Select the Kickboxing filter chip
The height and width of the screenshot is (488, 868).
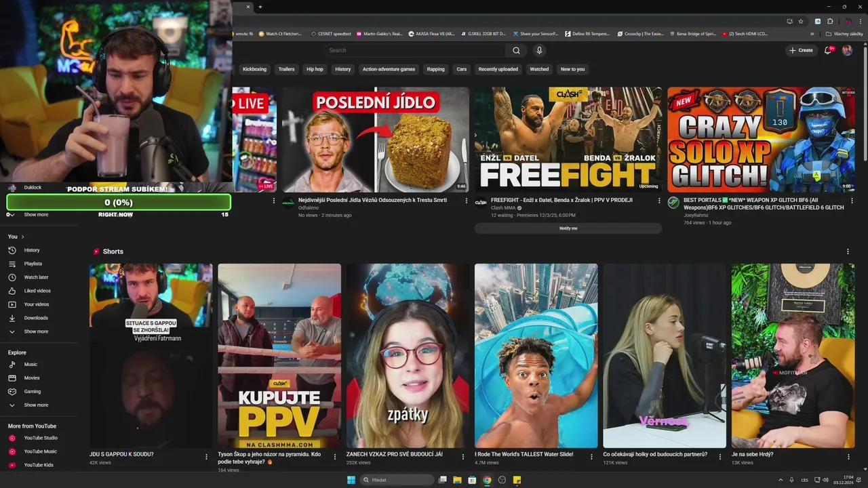(x=255, y=69)
